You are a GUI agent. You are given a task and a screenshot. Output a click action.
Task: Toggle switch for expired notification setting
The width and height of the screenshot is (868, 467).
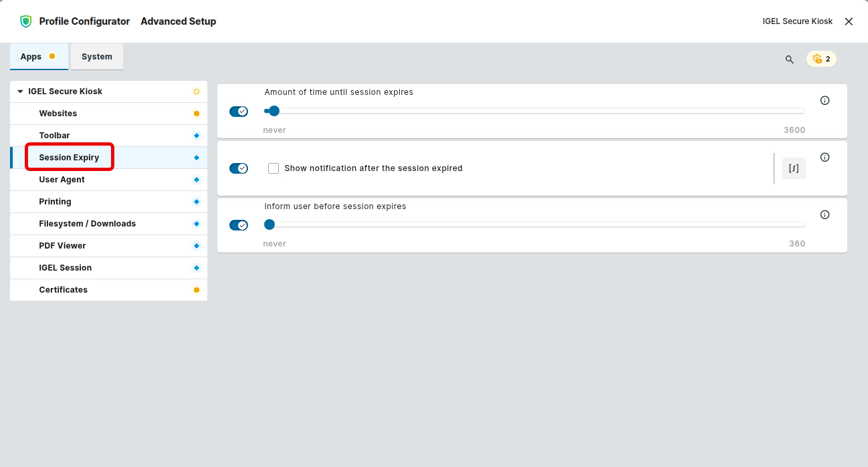coord(239,168)
